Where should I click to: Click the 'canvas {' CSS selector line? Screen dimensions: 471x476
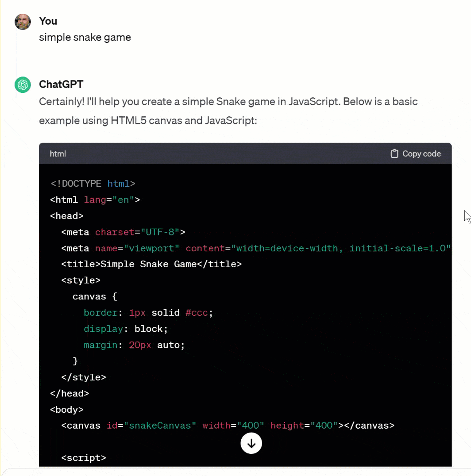coord(95,296)
